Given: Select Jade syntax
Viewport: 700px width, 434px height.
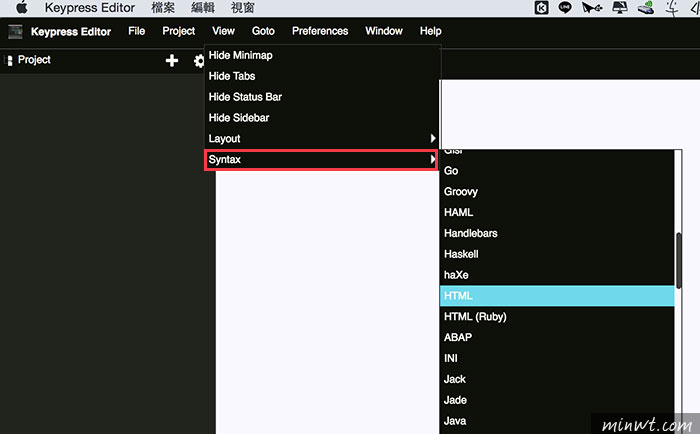Looking at the screenshot, I should click(557, 400).
